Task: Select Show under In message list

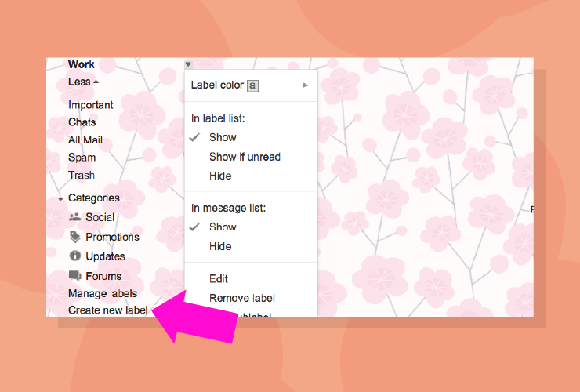Action: (x=251, y=227)
